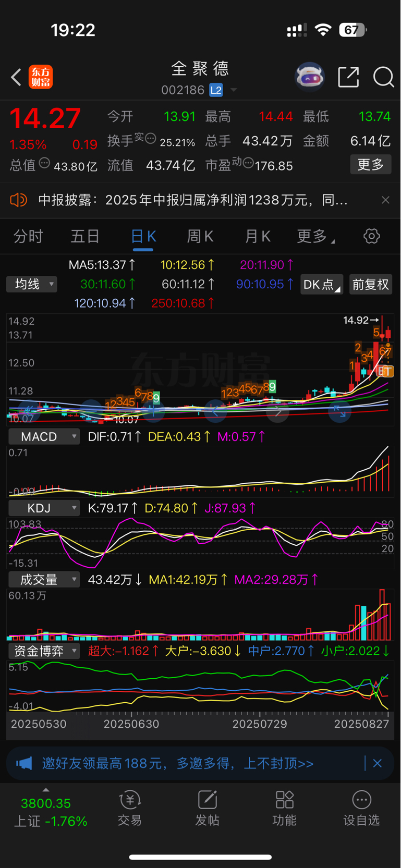Open the 邀好友领最高188元 promo link
This screenshot has width=401, height=868.
[178, 764]
